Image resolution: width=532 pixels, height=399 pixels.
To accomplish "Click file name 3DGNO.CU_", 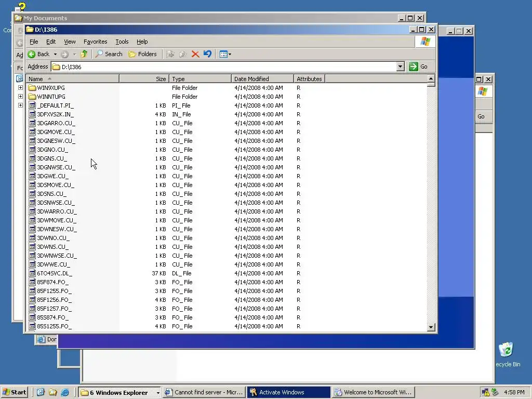I will coord(52,150).
